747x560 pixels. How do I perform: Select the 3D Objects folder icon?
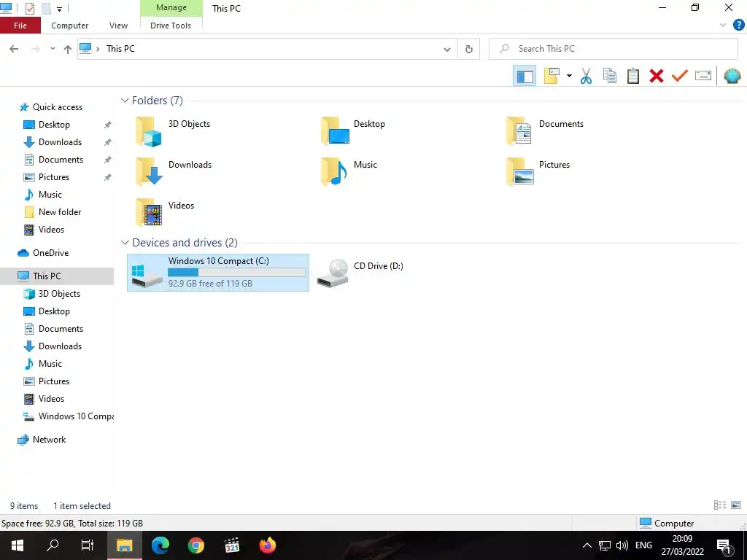pos(148,131)
